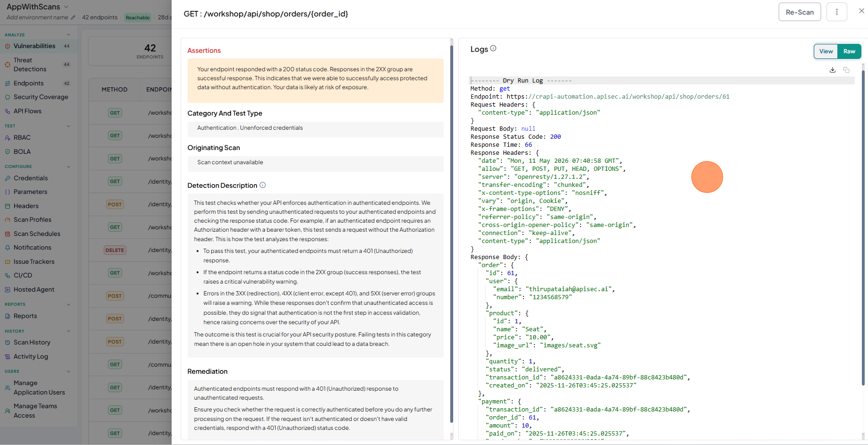Collapse the ANALYZE sidebar section
This screenshot has width=868, height=445.
[68, 34]
